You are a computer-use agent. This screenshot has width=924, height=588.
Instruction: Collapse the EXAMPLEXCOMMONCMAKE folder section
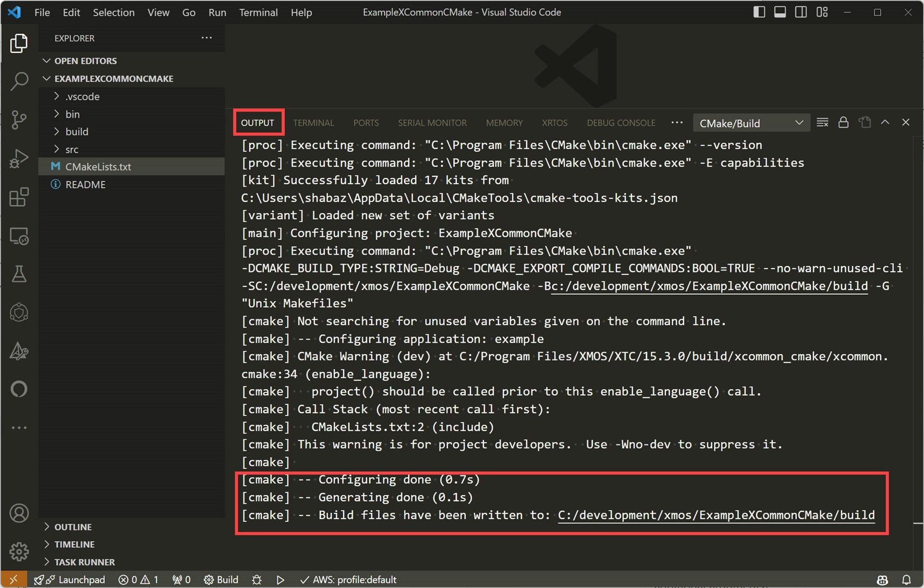click(x=132, y=78)
